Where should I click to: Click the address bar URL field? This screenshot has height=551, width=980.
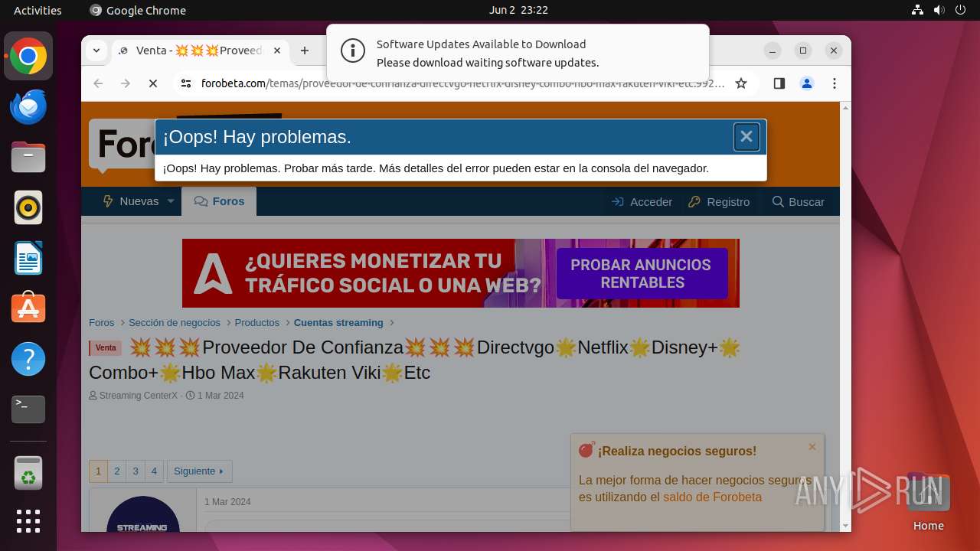[462, 83]
